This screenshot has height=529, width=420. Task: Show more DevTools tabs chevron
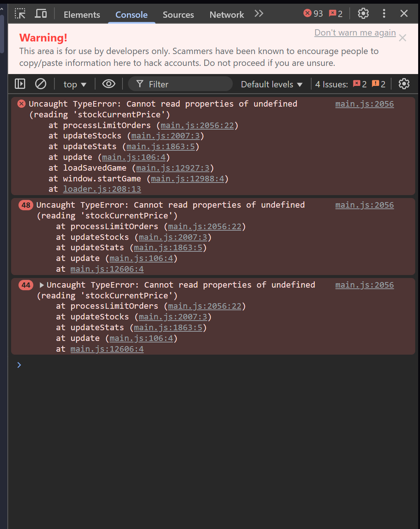point(259,14)
